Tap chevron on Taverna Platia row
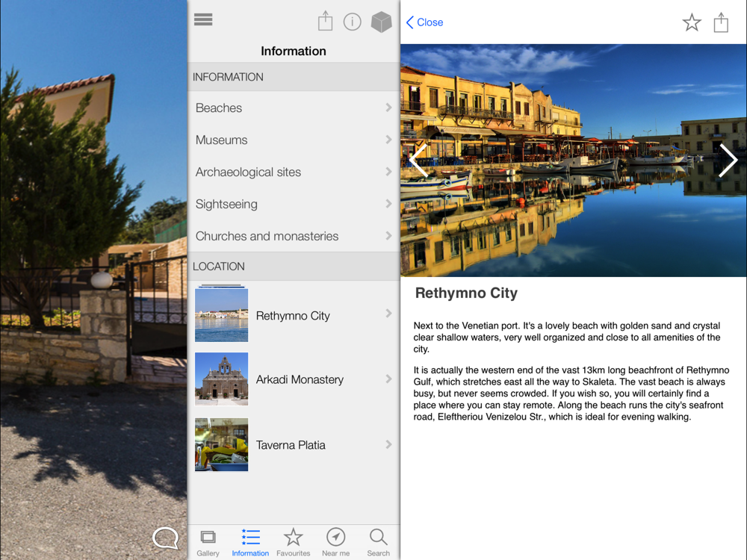The image size is (747, 560). pos(388,444)
